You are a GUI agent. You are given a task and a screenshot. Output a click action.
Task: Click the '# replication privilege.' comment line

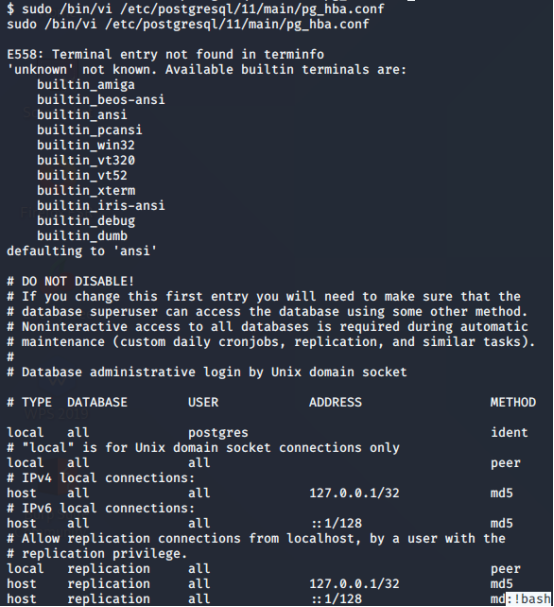coord(97,554)
